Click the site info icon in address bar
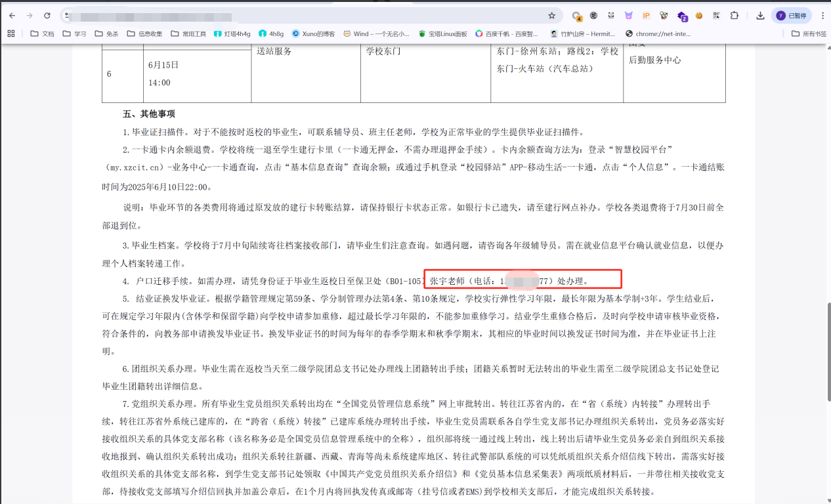 [68, 16]
